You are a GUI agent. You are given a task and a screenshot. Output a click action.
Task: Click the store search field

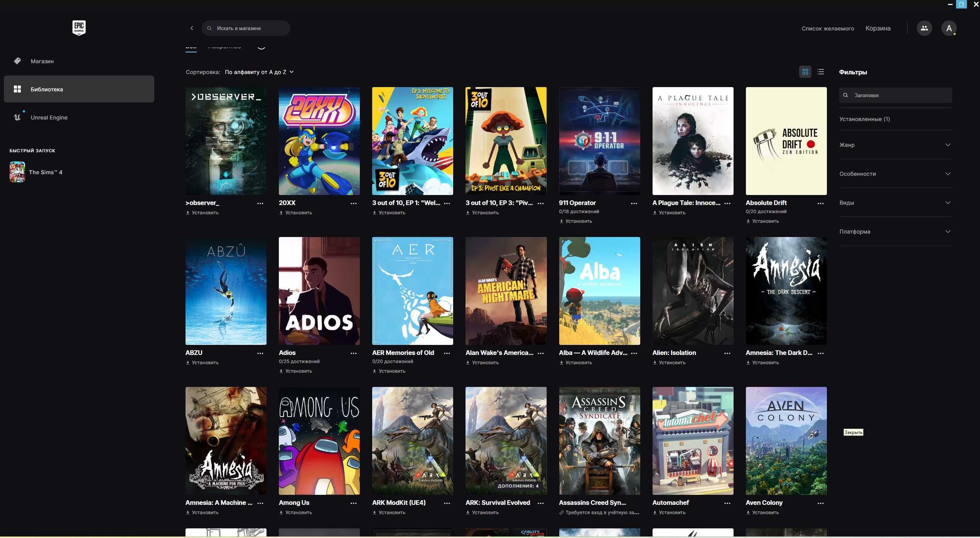click(x=246, y=28)
